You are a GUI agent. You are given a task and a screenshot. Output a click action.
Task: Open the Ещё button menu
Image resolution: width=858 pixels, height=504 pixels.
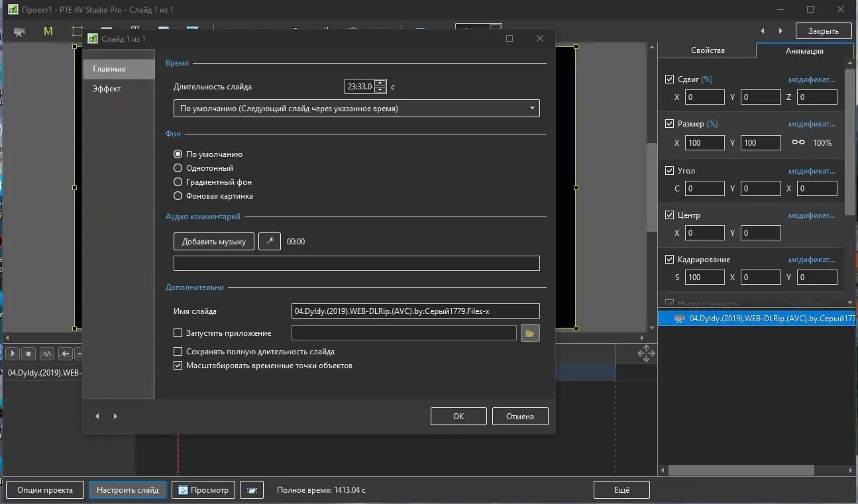pyautogui.click(x=621, y=490)
